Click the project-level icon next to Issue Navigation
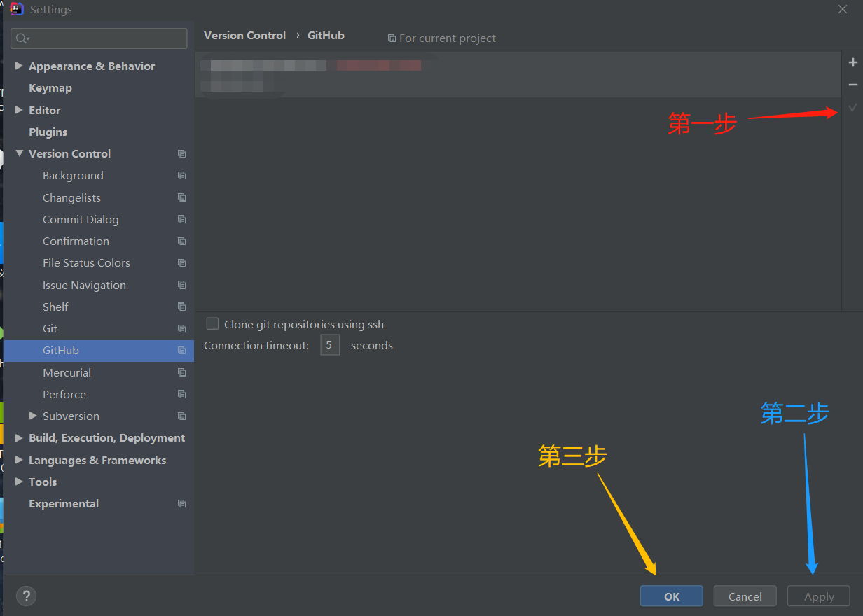The width and height of the screenshot is (863, 616). tap(182, 285)
